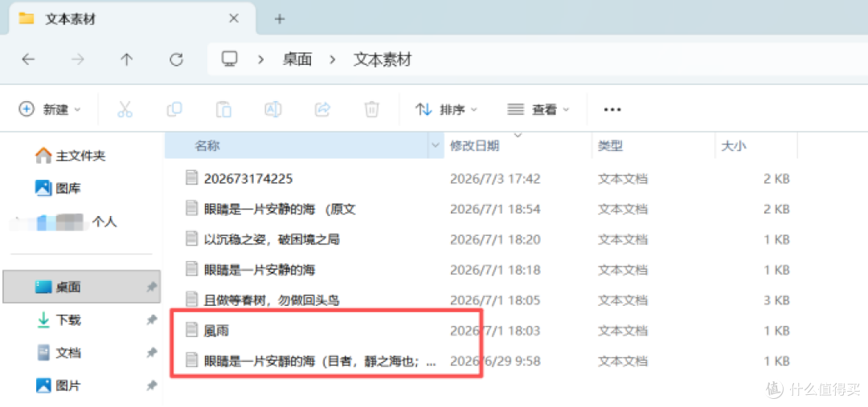The image size is (868, 407).
Task: Click the Cut scissors icon
Action: tap(125, 109)
